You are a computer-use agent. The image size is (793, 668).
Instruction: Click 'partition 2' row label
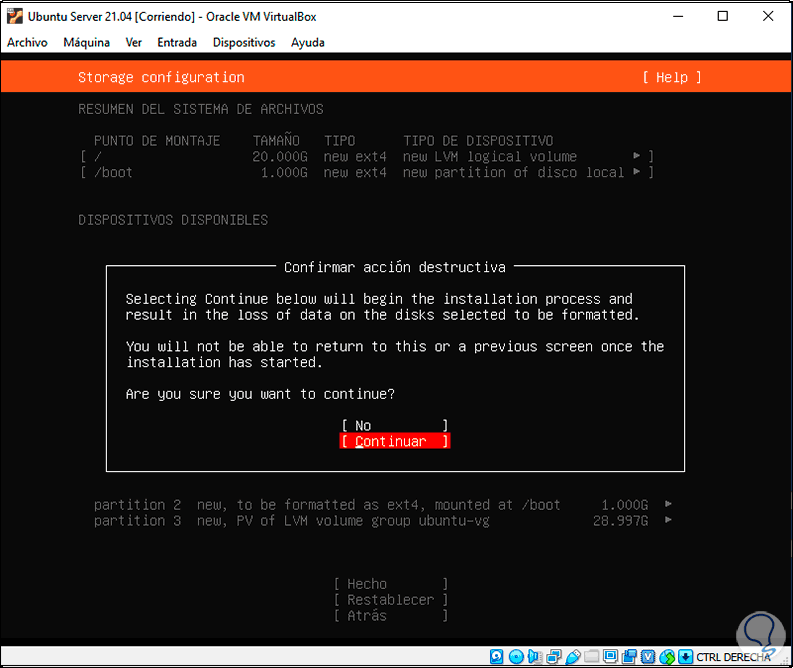click(x=137, y=505)
